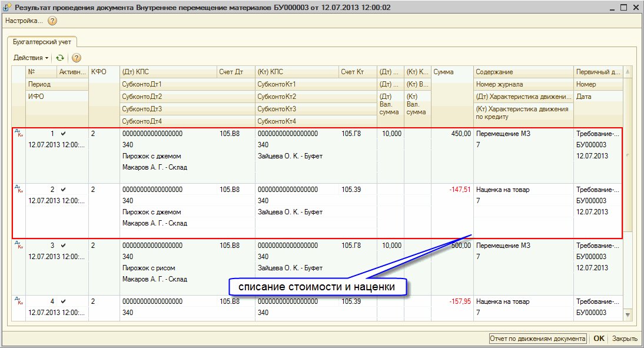Click the OK button
The image size is (644, 348).
click(599, 339)
